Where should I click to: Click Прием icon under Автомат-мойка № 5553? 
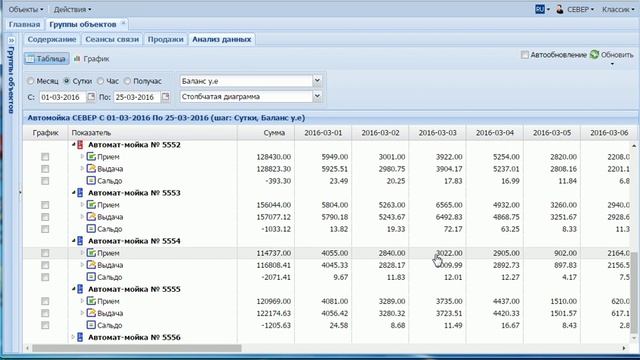pos(91,204)
